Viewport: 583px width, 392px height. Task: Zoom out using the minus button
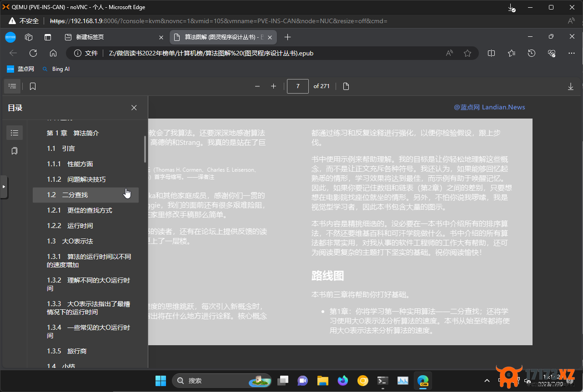[x=257, y=86]
